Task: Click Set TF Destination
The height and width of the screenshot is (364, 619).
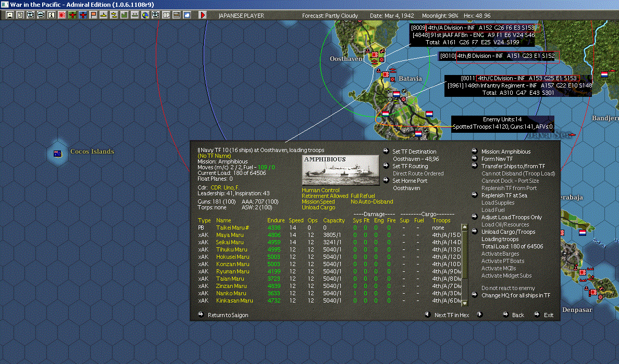Action: [x=414, y=152]
